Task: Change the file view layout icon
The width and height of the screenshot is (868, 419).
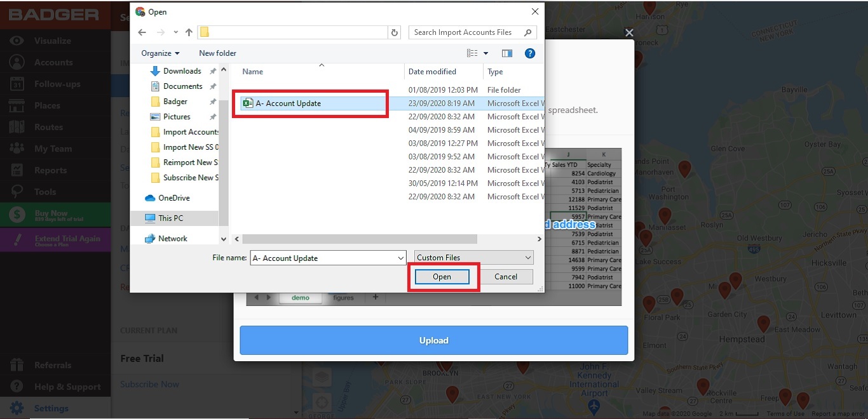Action: tap(473, 53)
